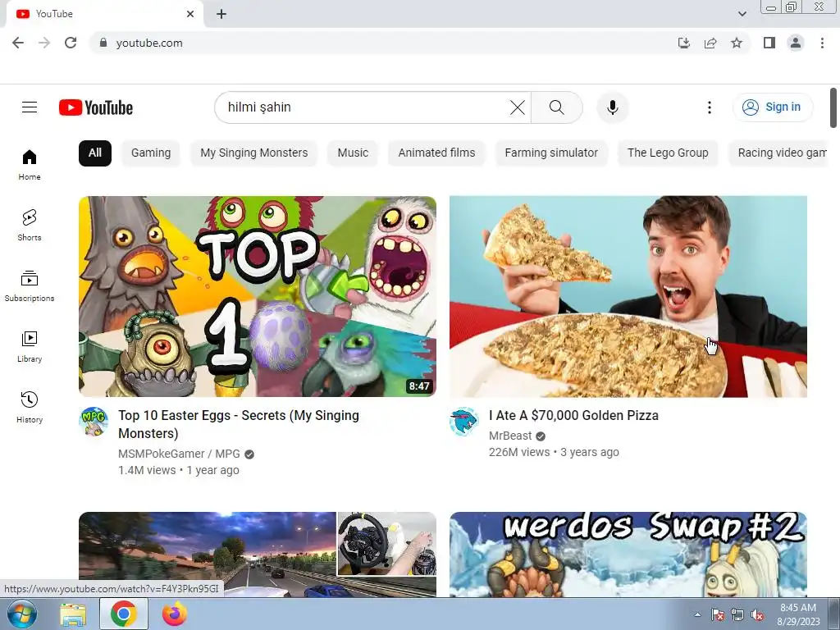Image resolution: width=840 pixels, height=630 pixels.
Task: Open Subscriptions in the sidebar
Action: (30, 286)
